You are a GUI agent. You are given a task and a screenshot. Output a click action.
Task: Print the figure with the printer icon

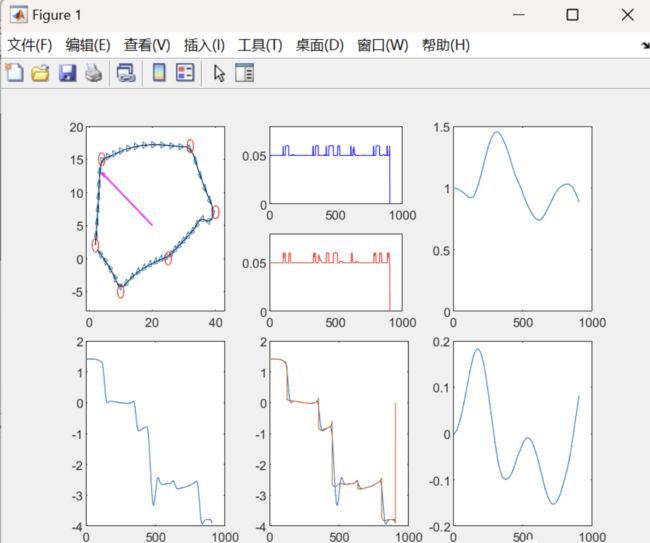point(94,73)
